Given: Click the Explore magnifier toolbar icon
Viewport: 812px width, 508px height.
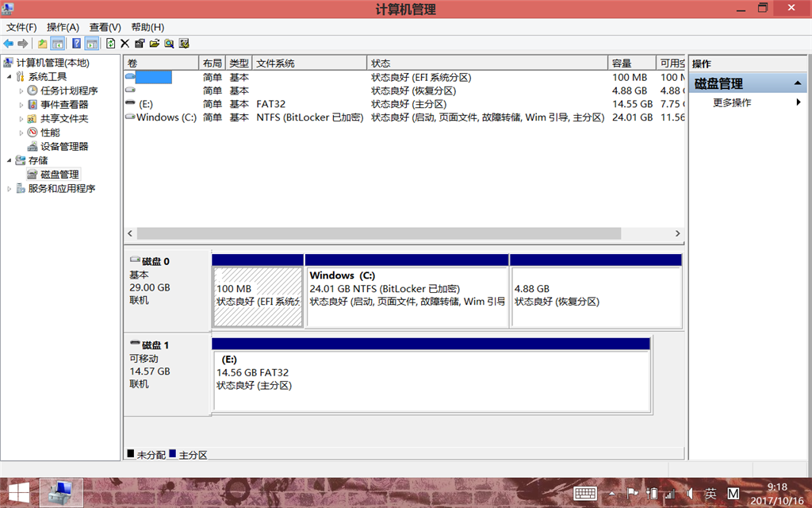Looking at the screenshot, I should pos(169,44).
